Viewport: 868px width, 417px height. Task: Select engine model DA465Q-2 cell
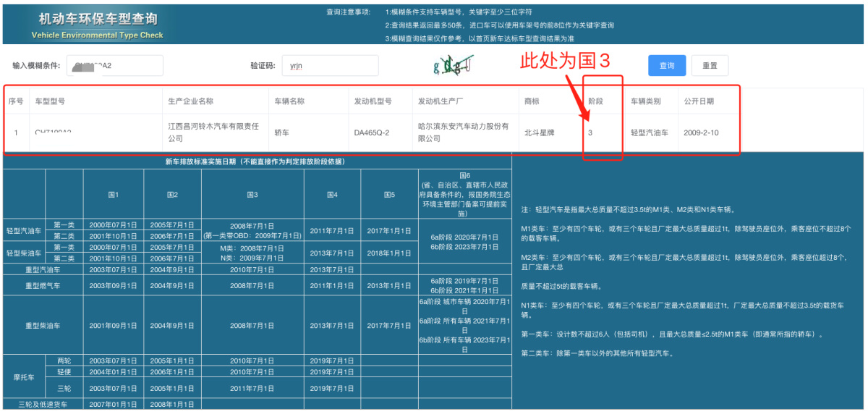click(x=372, y=133)
